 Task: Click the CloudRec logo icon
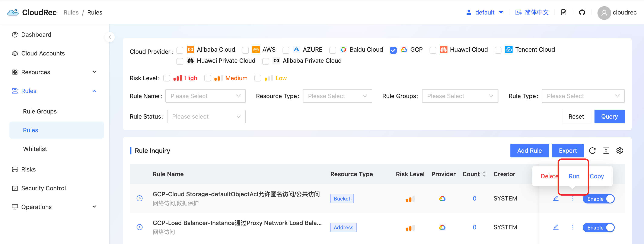[x=13, y=12]
